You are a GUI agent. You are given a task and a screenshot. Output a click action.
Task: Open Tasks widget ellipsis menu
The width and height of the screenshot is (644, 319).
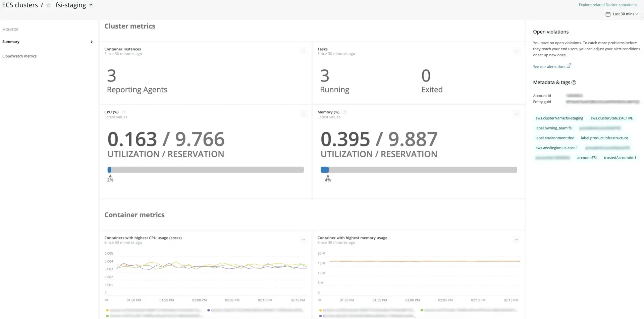(516, 51)
